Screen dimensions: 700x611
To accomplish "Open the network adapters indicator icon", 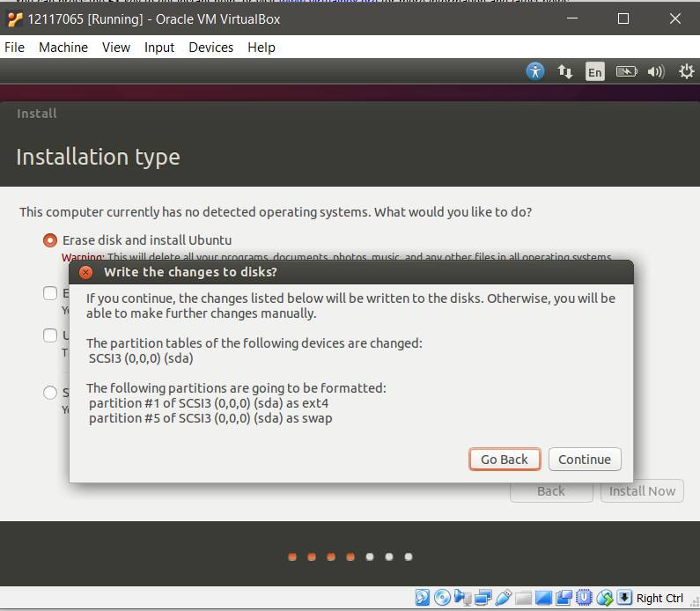I will (x=483, y=598).
